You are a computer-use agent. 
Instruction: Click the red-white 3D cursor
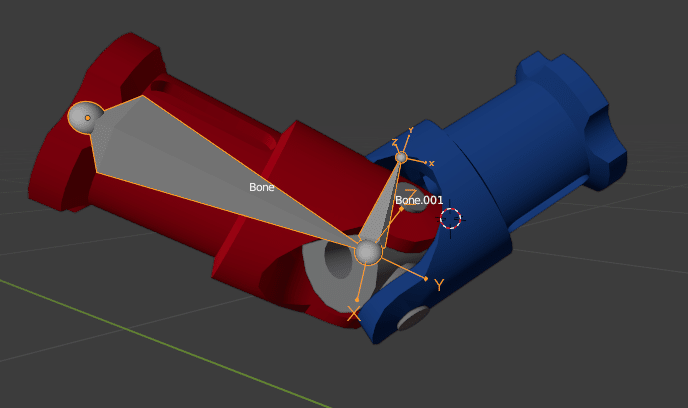coord(451,218)
